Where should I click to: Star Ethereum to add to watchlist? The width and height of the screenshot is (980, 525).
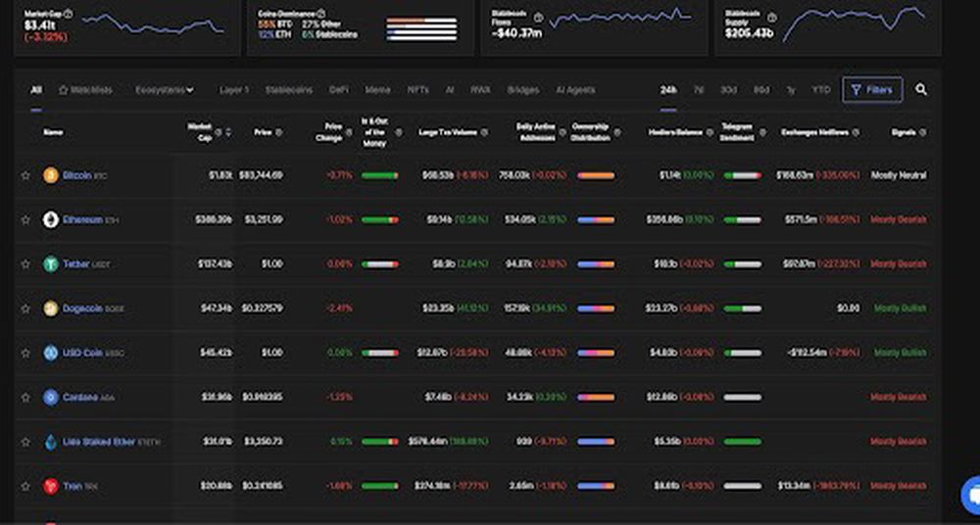[x=25, y=220]
